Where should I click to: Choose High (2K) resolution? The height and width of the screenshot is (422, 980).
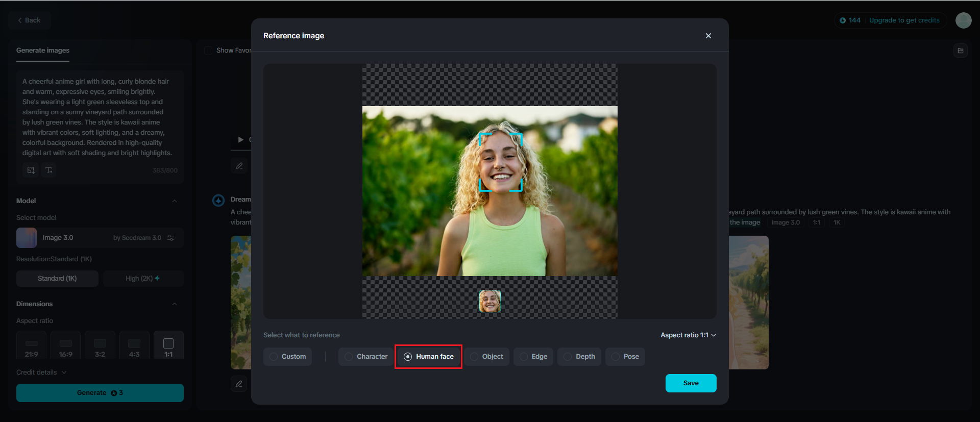pos(143,279)
